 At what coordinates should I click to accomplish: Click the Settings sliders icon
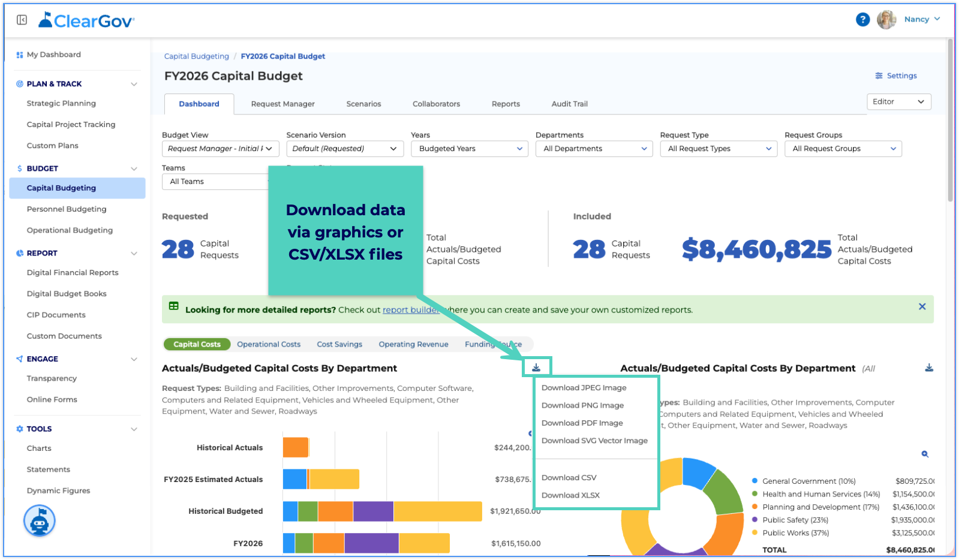click(x=879, y=76)
